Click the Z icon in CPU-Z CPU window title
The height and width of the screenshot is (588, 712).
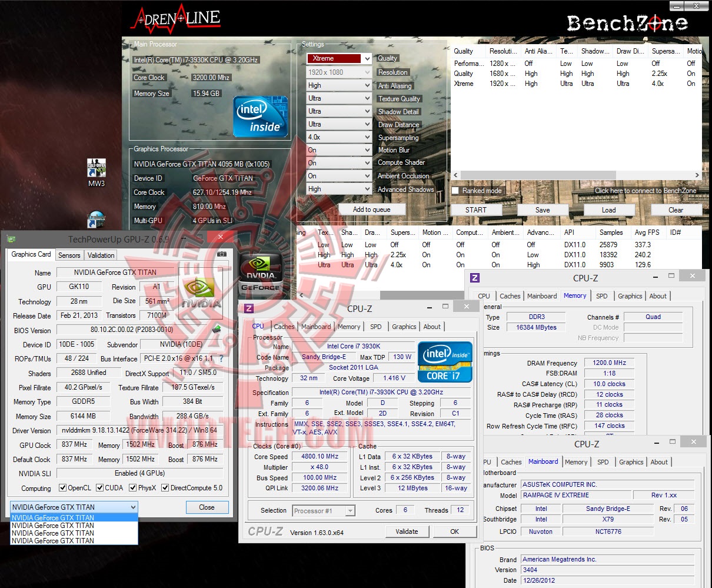(x=249, y=308)
